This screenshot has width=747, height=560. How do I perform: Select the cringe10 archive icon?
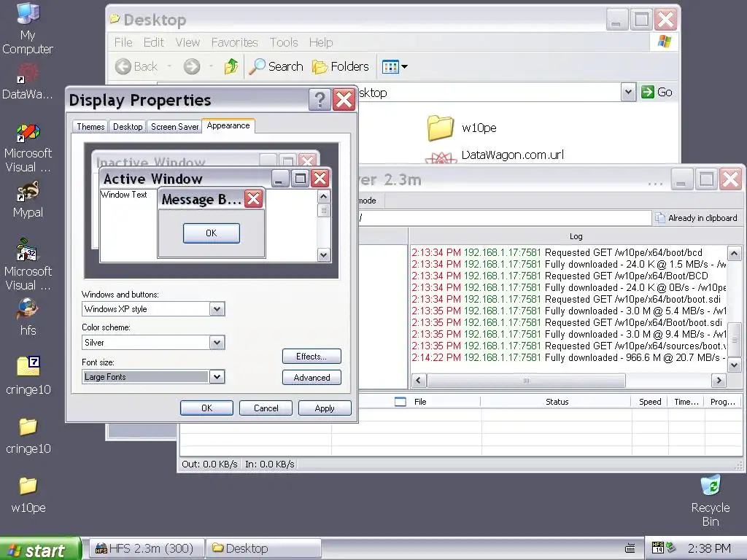pos(28,376)
